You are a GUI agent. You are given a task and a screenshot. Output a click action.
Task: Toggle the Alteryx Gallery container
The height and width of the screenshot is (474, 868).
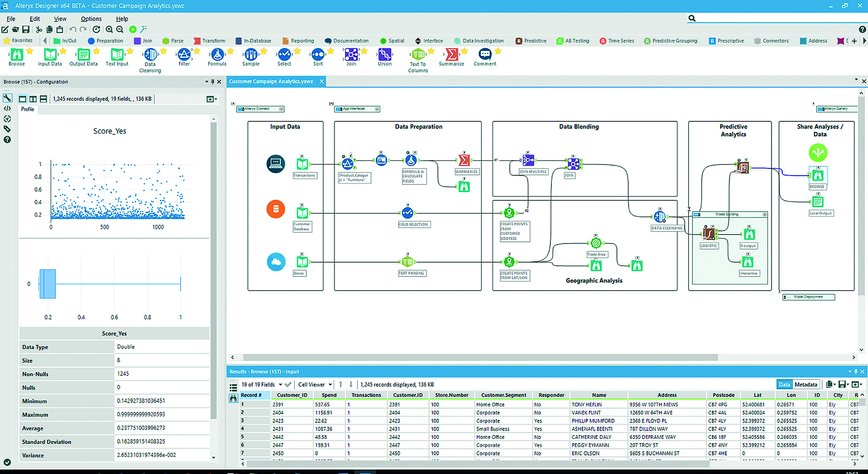point(821,109)
